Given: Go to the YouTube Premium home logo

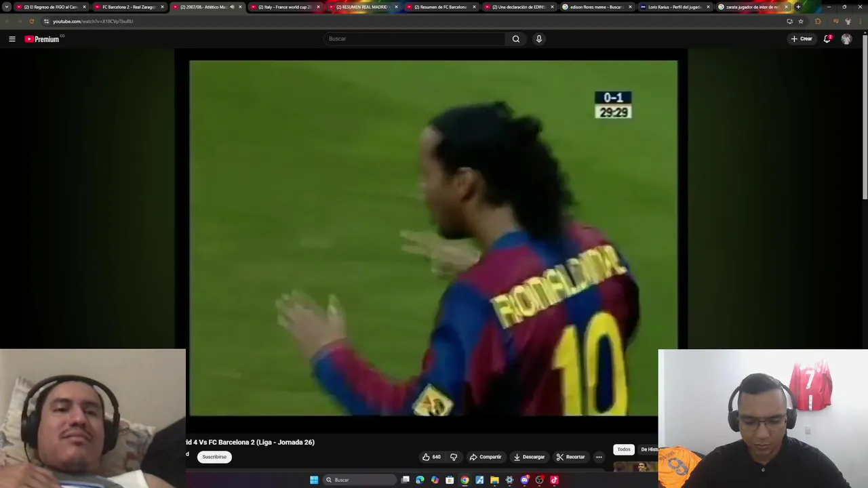Looking at the screenshot, I should (43, 39).
